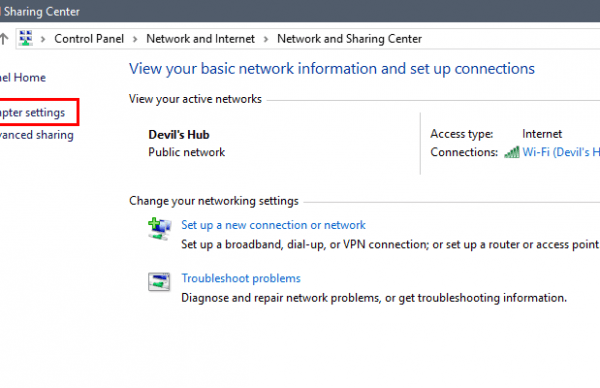Go to Control Panel breadcrumb
600x388 pixels.
[x=89, y=39]
